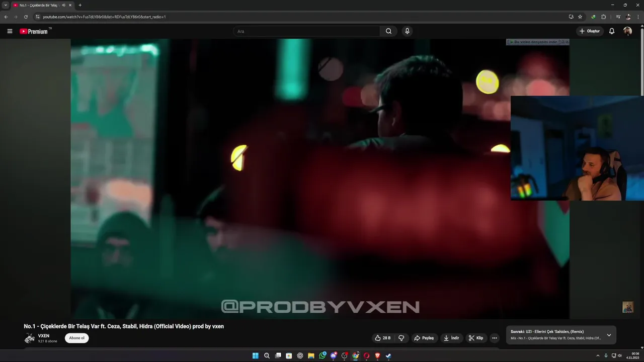Click the video title text
The image size is (644, 362).
tap(124, 326)
